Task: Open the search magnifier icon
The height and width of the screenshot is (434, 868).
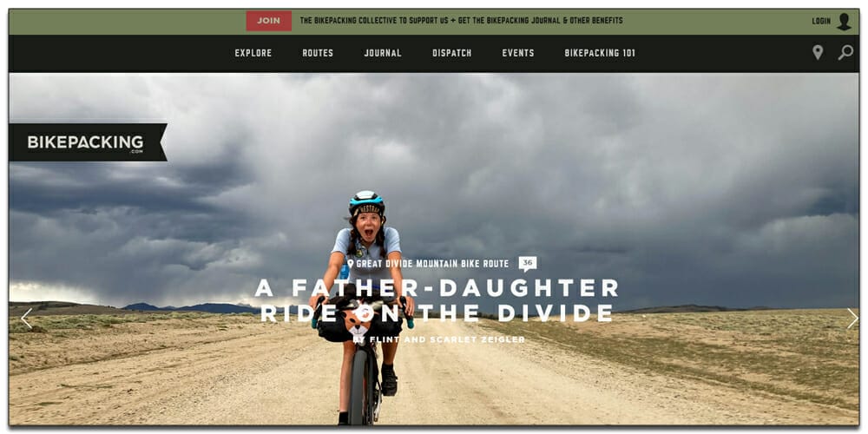Action: pos(845,53)
